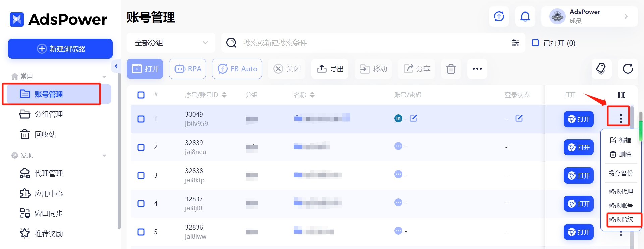
Task: Click the toolbar 打开 button
Action: pyautogui.click(x=145, y=69)
